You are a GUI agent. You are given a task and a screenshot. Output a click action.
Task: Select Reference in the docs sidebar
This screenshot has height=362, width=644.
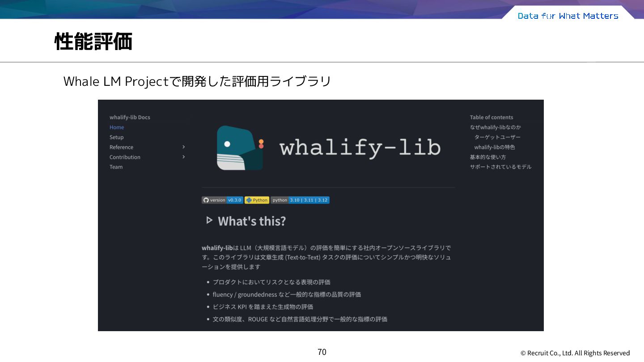click(121, 147)
